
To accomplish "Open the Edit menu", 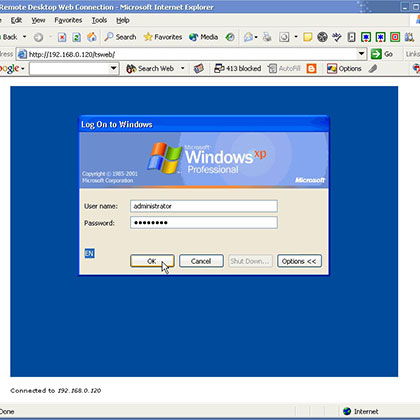I will click(x=16, y=20).
